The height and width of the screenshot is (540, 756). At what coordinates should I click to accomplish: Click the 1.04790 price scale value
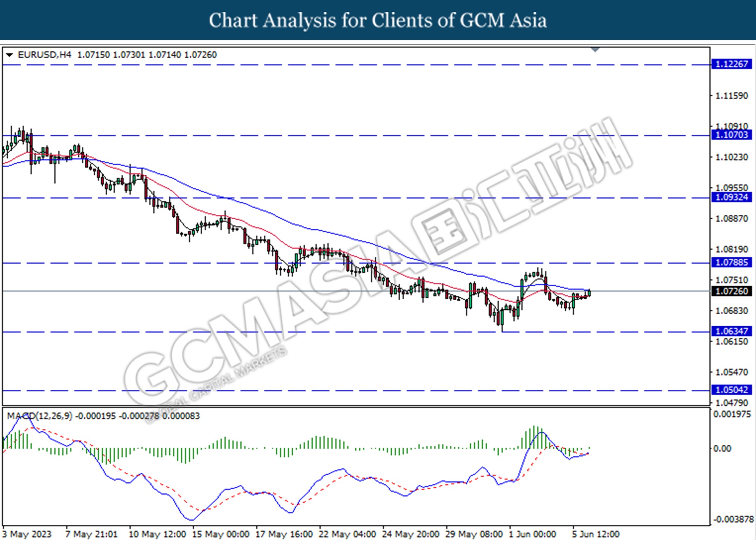(x=732, y=403)
